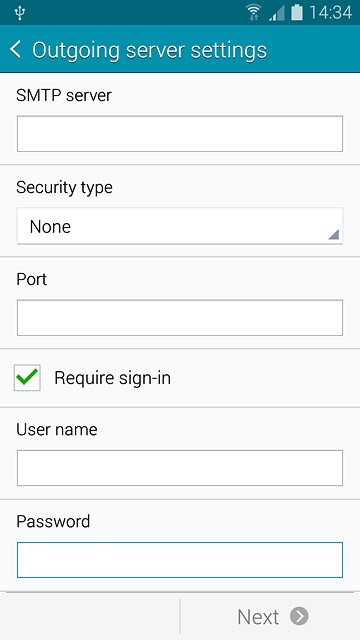Focus the Password input field

pyautogui.click(x=180, y=560)
